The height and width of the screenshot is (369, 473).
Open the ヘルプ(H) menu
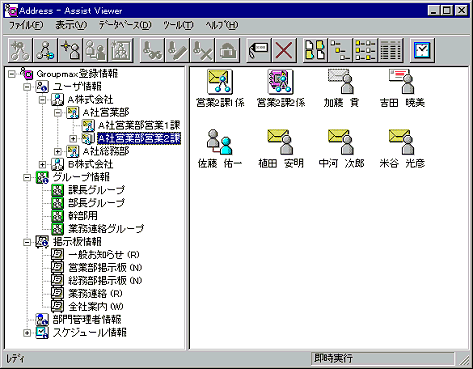[x=222, y=25]
